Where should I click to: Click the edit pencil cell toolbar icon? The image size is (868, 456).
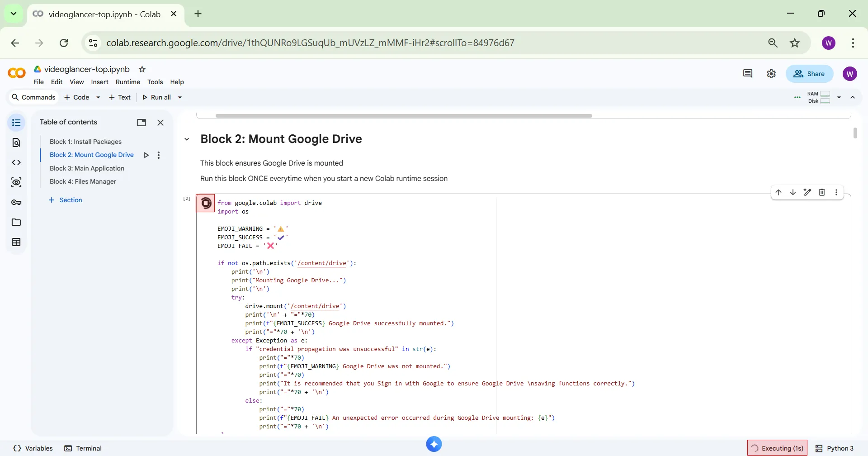pos(807,192)
